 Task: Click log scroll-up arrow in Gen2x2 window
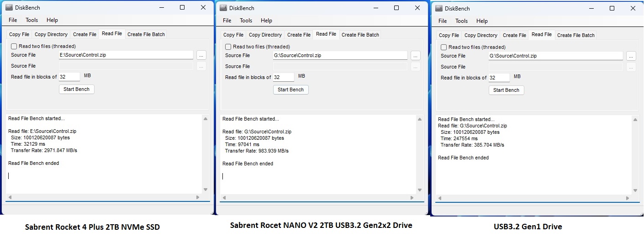point(420,119)
